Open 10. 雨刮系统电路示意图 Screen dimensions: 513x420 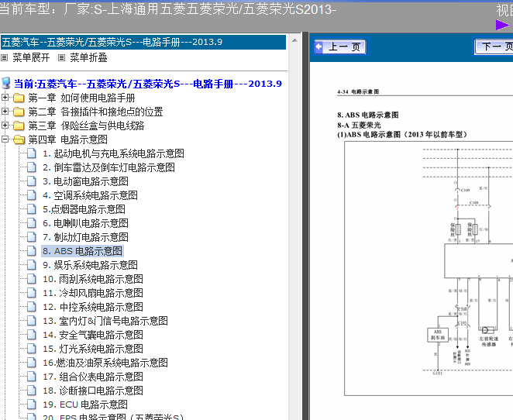point(93,279)
